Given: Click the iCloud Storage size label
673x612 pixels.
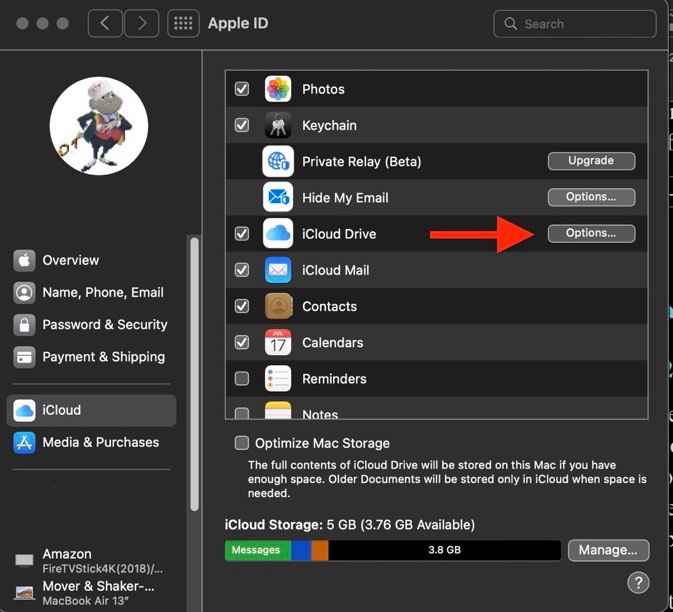Looking at the screenshot, I should (350, 525).
